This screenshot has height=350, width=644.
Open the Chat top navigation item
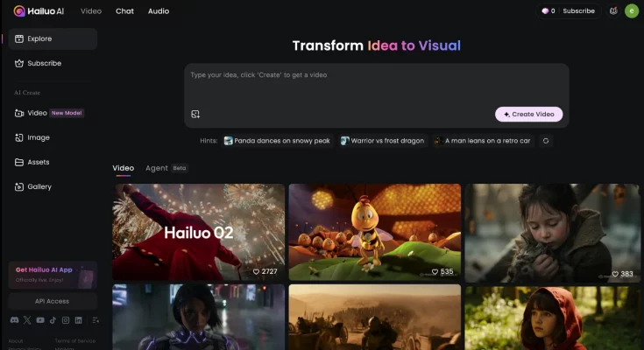124,11
